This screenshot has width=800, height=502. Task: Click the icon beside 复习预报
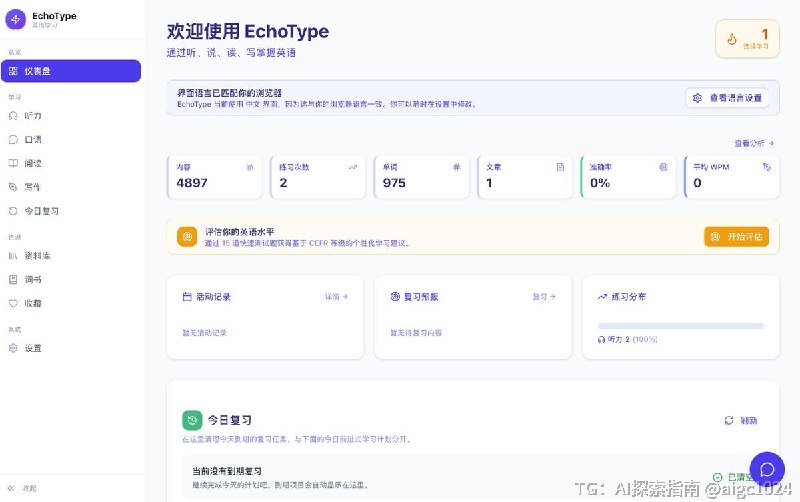click(x=395, y=296)
